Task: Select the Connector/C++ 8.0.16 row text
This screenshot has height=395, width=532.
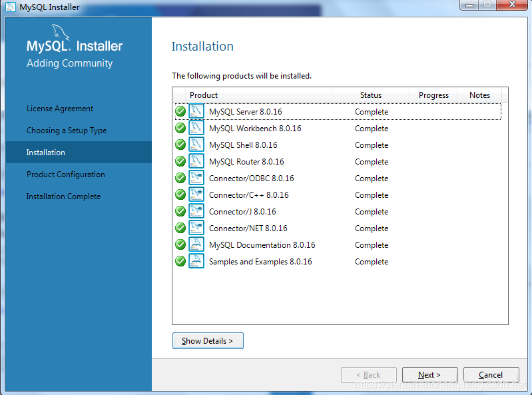Action: 249,195
